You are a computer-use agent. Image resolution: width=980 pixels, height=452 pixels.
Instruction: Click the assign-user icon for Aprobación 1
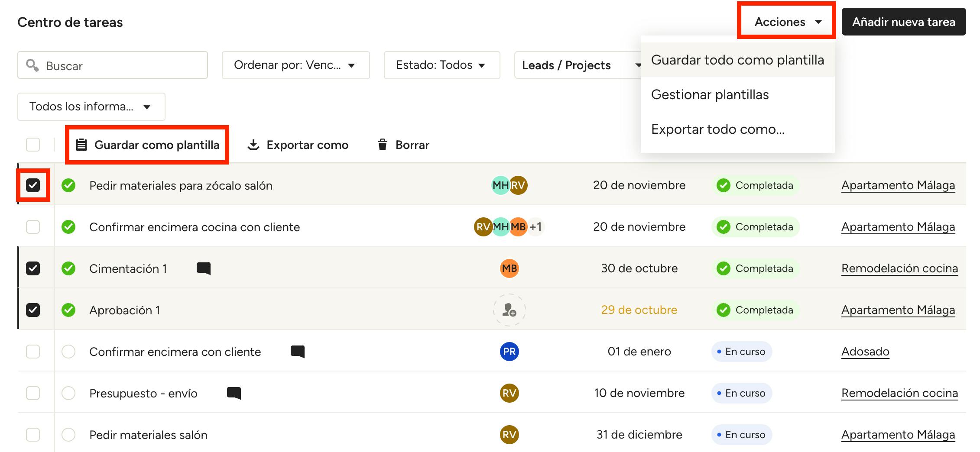click(x=509, y=310)
